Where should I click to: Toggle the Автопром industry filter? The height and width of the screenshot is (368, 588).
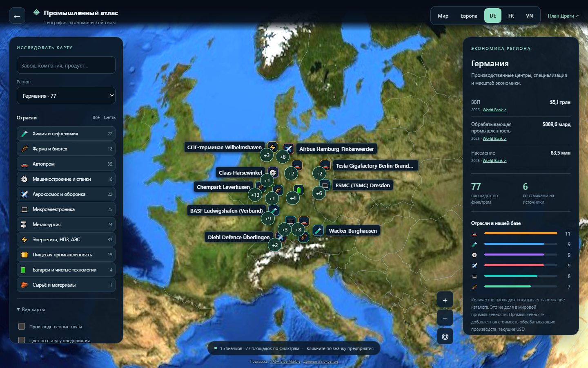[66, 164]
